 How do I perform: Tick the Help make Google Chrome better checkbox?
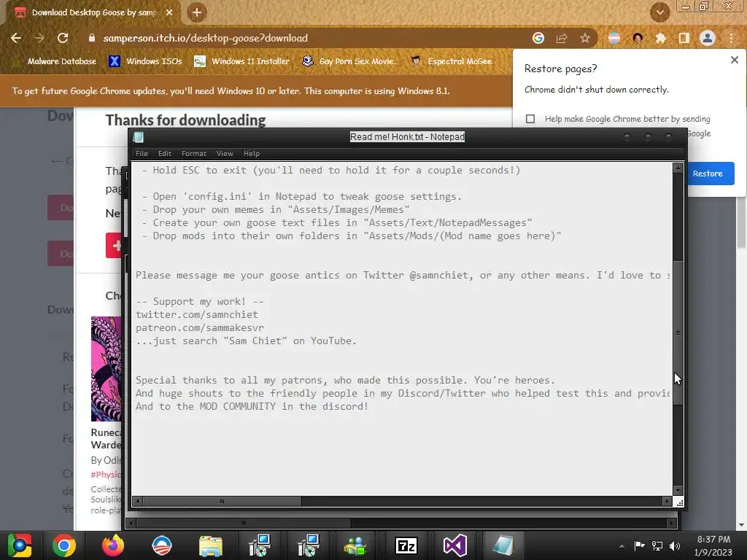pos(530,119)
